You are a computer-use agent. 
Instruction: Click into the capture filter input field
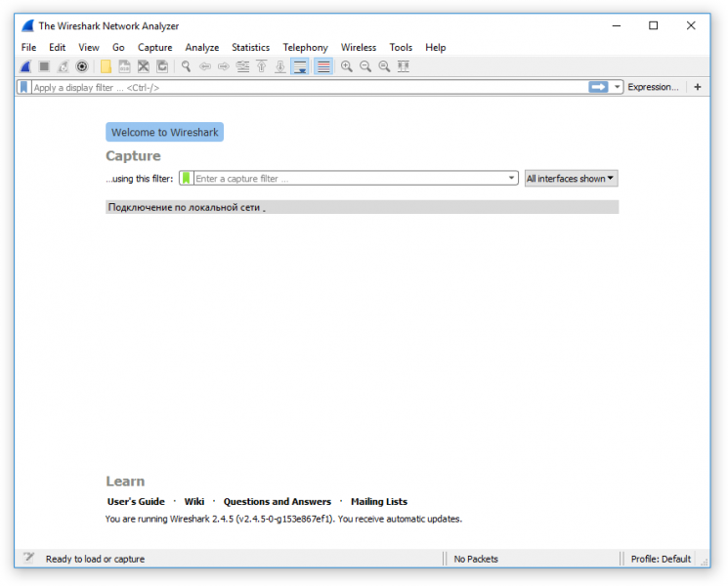(x=349, y=178)
